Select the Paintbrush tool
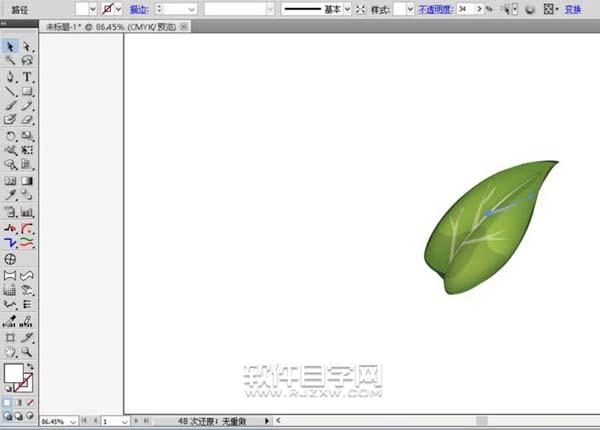 coord(10,105)
